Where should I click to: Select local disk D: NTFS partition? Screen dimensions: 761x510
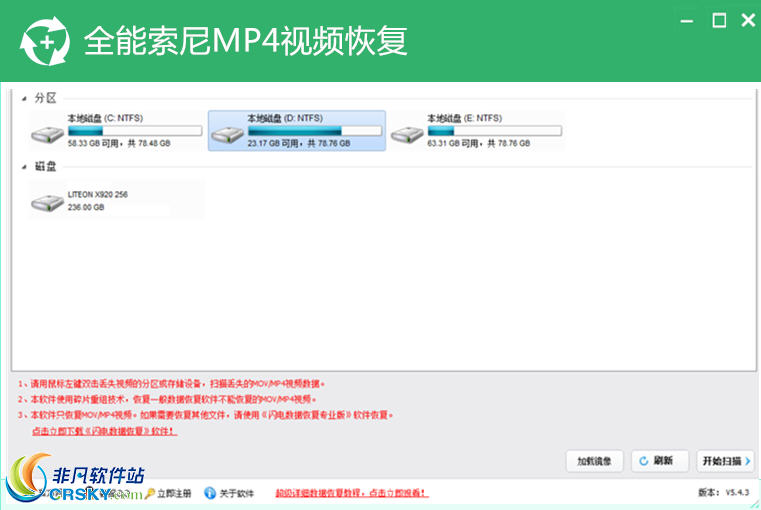click(x=297, y=131)
